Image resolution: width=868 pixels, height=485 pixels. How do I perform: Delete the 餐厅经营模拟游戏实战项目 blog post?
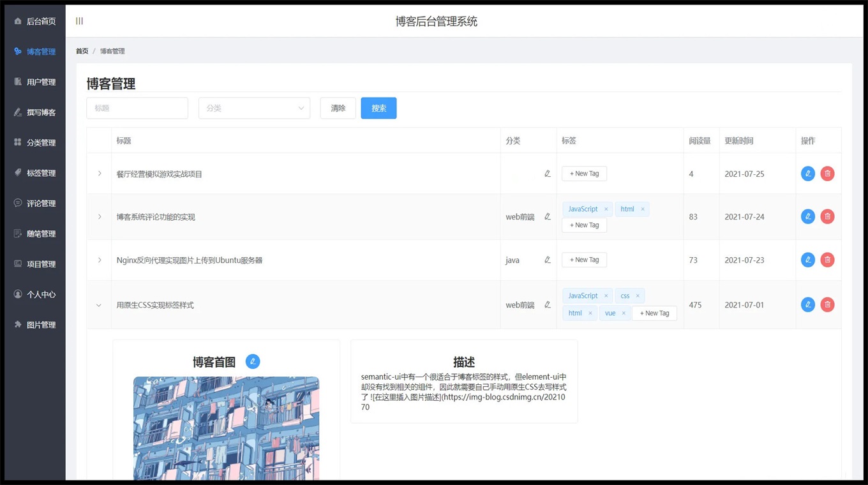point(827,174)
